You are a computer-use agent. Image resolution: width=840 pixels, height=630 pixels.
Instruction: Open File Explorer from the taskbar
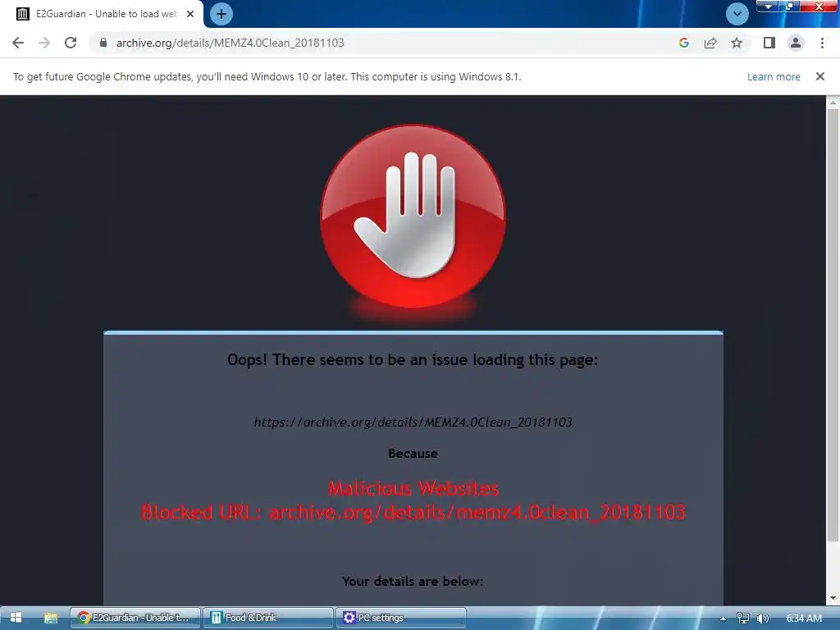point(50,618)
